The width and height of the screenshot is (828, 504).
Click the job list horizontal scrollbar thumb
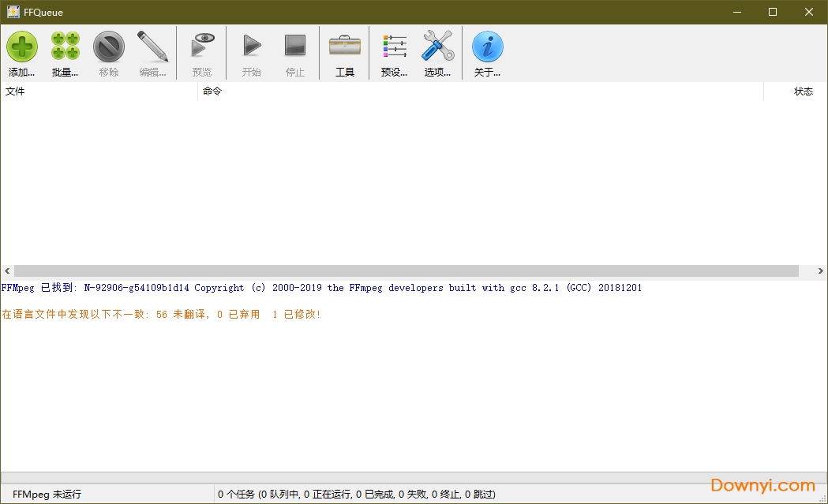click(406, 271)
